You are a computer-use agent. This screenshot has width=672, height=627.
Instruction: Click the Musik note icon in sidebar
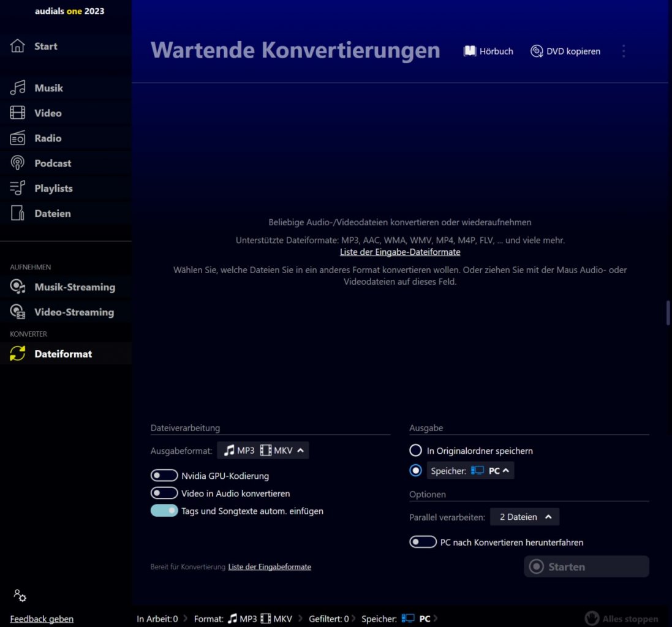click(18, 88)
